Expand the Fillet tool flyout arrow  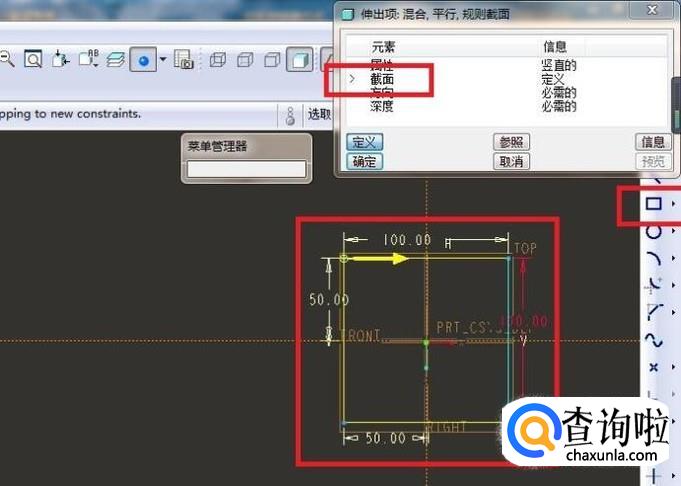[x=673, y=285]
